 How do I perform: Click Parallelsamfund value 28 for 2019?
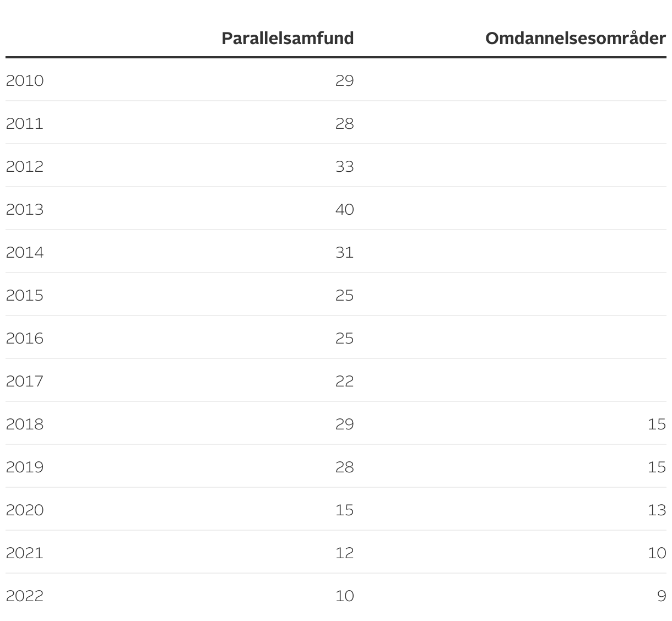[x=344, y=467]
